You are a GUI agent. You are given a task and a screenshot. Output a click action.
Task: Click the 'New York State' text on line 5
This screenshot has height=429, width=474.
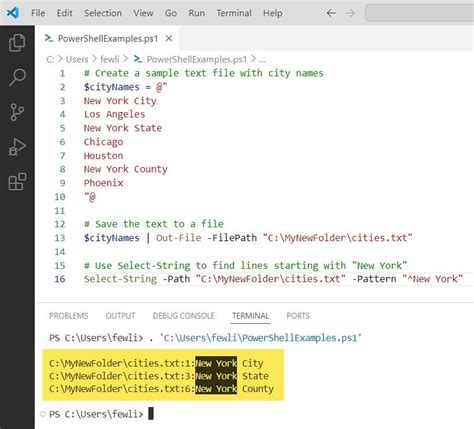point(123,128)
